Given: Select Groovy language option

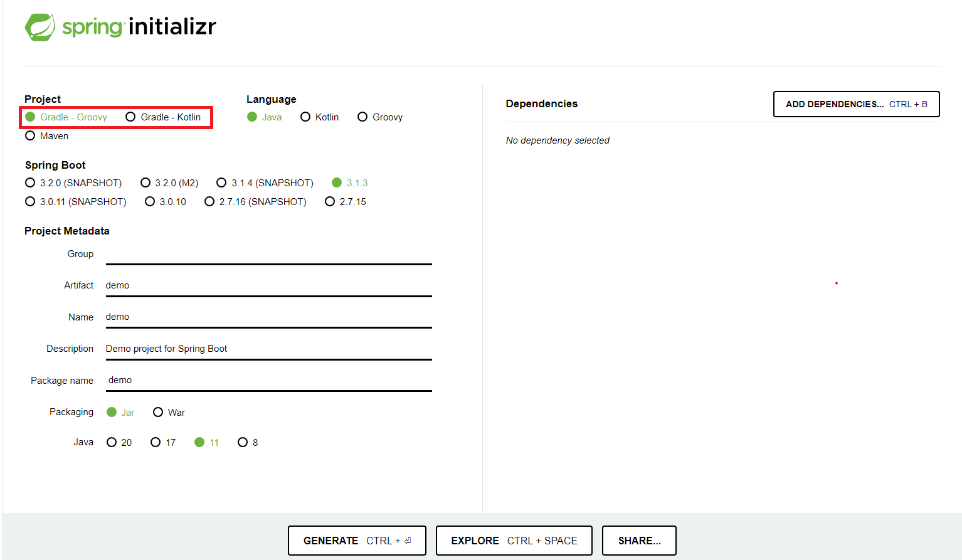Looking at the screenshot, I should (379, 117).
